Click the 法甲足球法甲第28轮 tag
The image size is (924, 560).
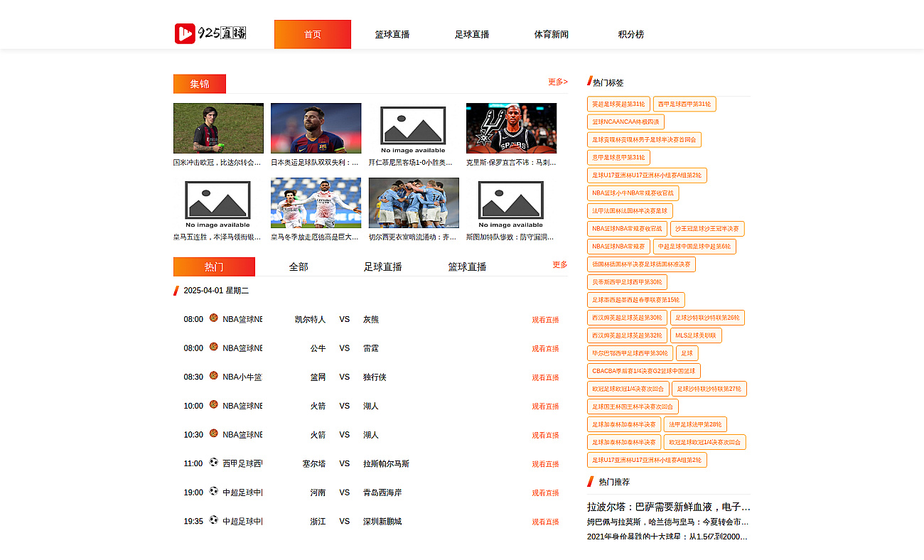(695, 424)
